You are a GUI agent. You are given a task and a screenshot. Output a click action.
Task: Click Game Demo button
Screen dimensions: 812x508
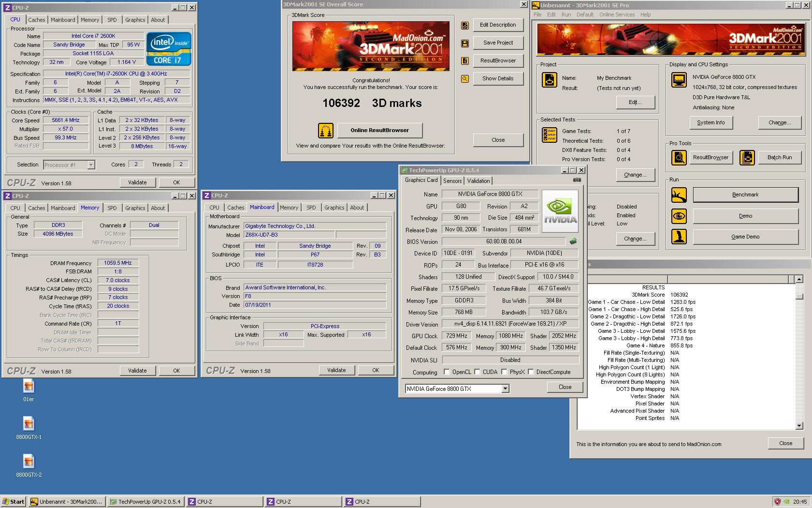(745, 237)
